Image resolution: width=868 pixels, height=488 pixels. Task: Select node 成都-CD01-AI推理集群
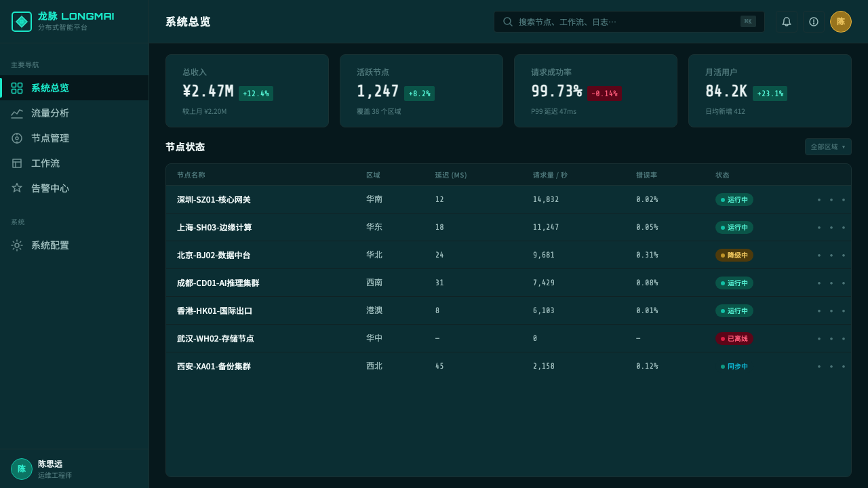click(218, 283)
